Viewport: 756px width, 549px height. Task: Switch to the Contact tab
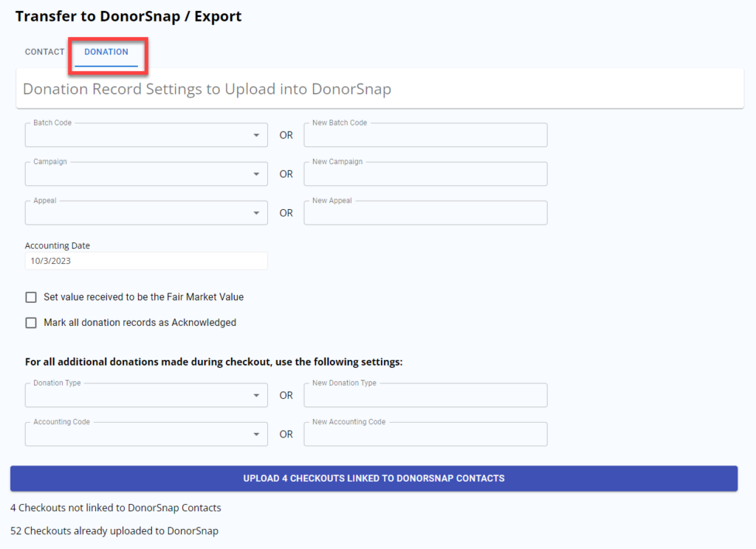pyautogui.click(x=44, y=52)
